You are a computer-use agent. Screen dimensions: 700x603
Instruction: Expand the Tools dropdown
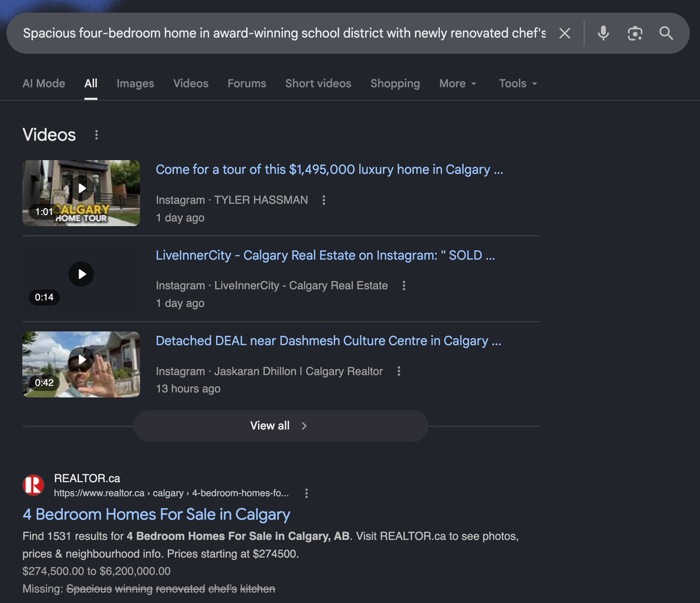518,84
